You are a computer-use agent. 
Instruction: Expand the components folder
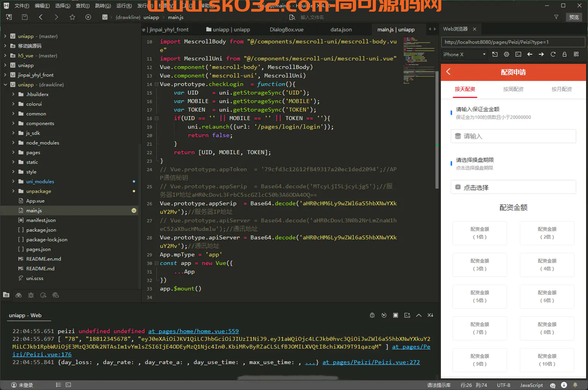pos(13,123)
